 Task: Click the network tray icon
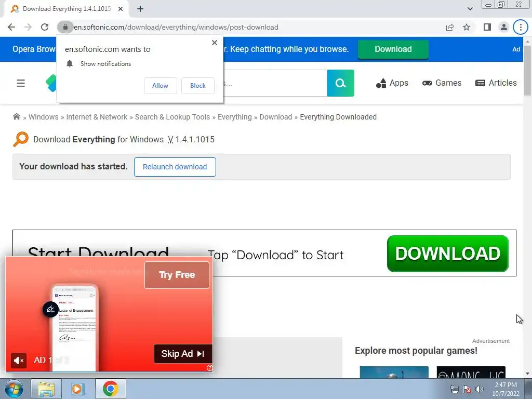[454, 389]
